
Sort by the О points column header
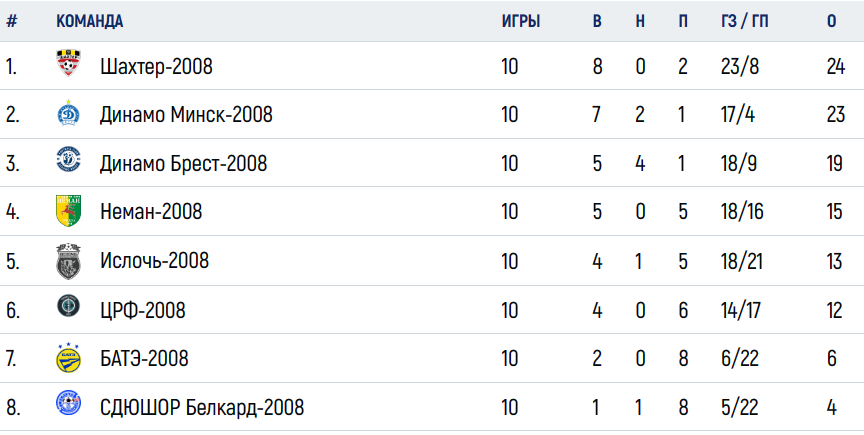pyautogui.click(x=831, y=21)
